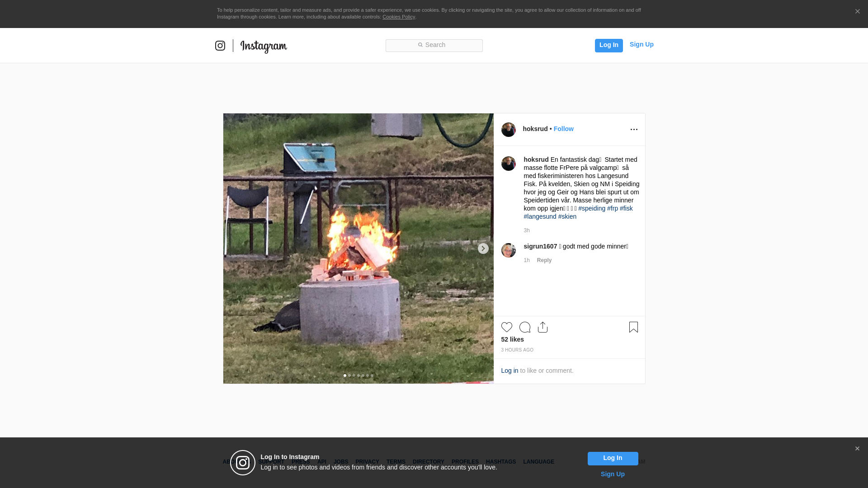
Task: Click the Follow link beside hoksrud
Action: [x=564, y=129]
